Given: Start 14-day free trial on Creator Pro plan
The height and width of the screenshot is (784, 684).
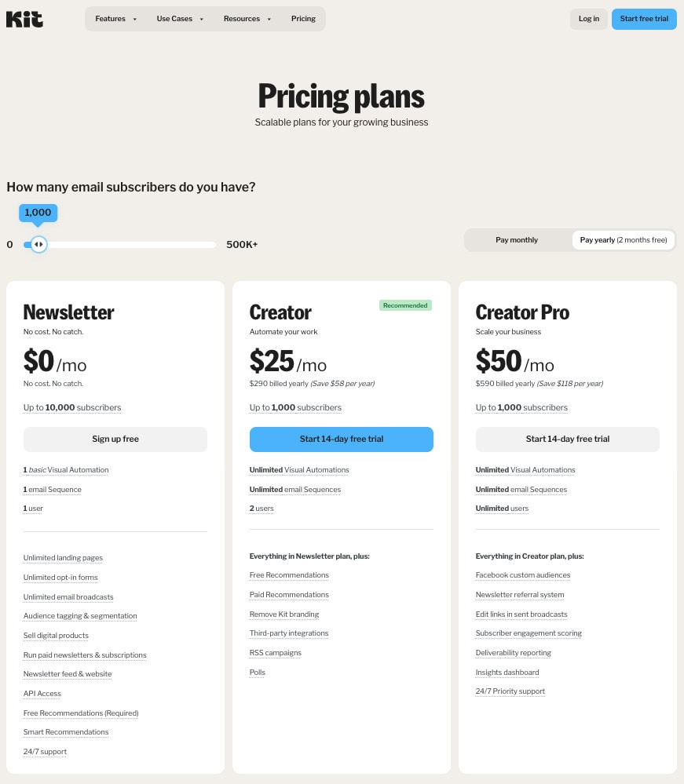Looking at the screenshot, I should (567, 439).
